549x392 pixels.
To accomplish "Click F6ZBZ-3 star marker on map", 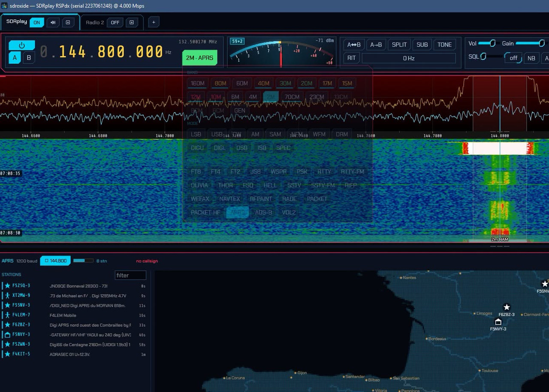I will click(x=507, y=307).
